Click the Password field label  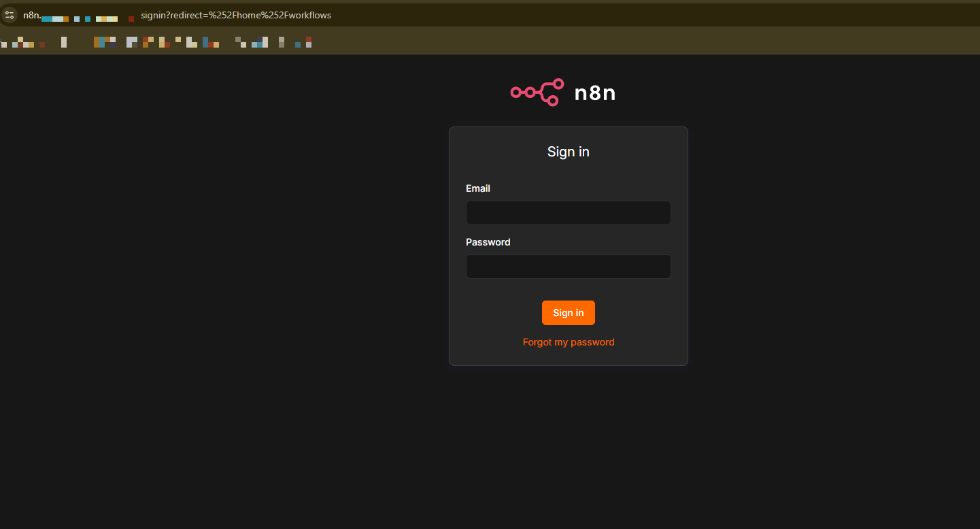pyautogui.click(x=488, y=242)
